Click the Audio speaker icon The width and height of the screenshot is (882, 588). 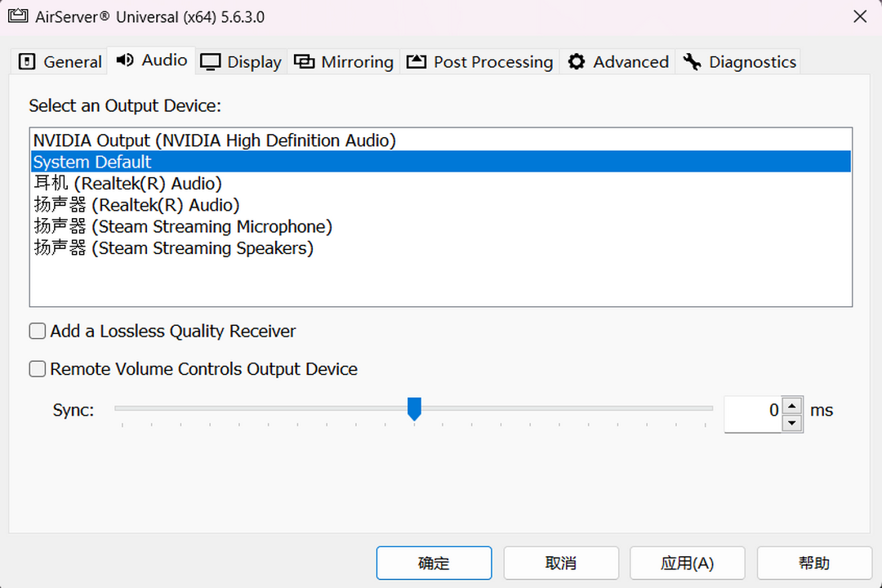(124, 60)
